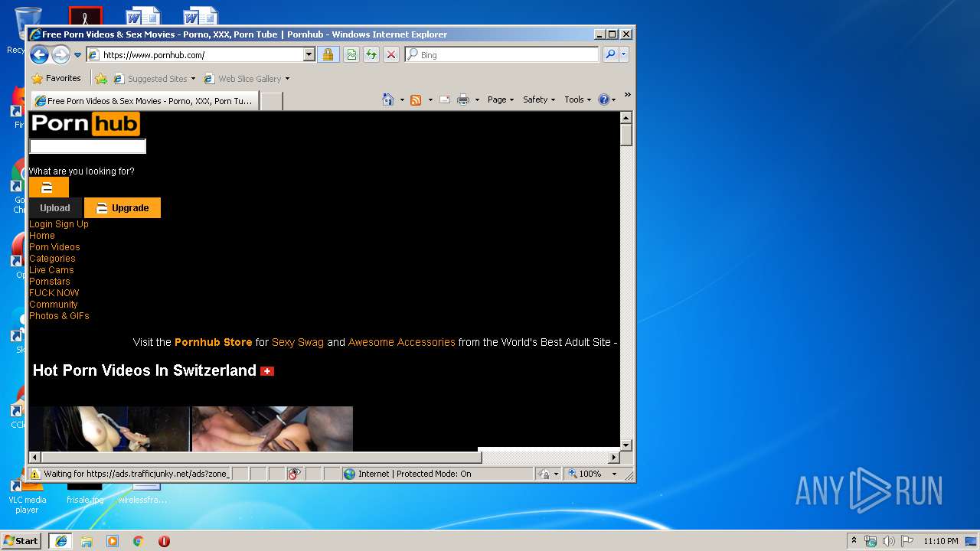Stop page loading with the red X
Viewport: 980px width, 551px height.
pyautogui.click(x=391, y=55)
